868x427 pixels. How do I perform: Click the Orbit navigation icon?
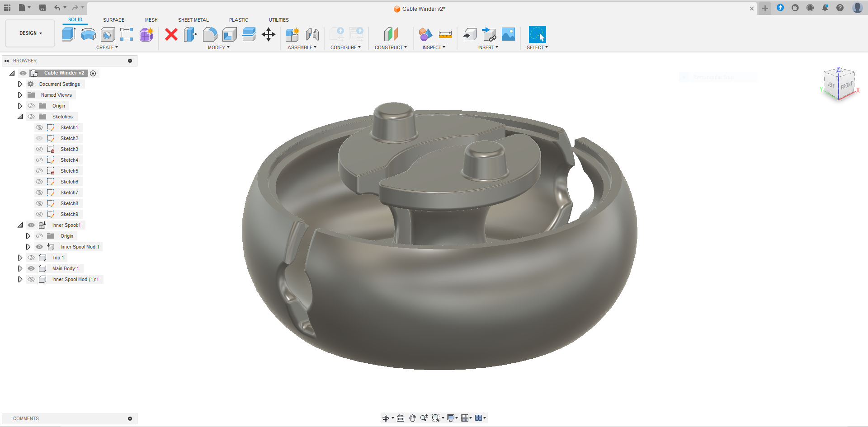(x=386, y=418)
